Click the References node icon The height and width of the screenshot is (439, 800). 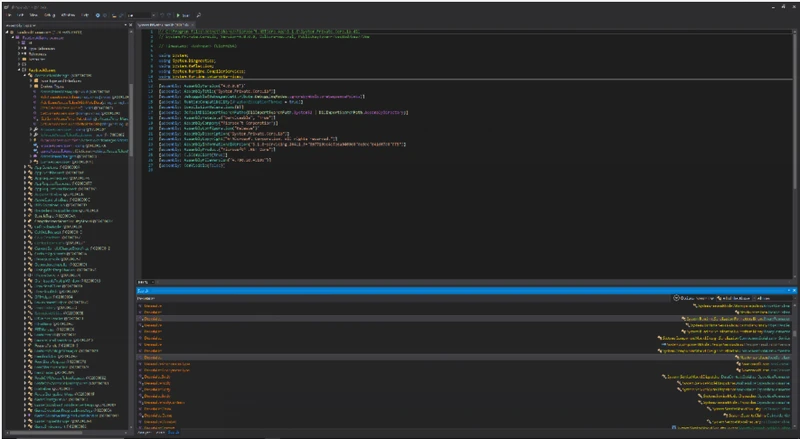(24, 54)
